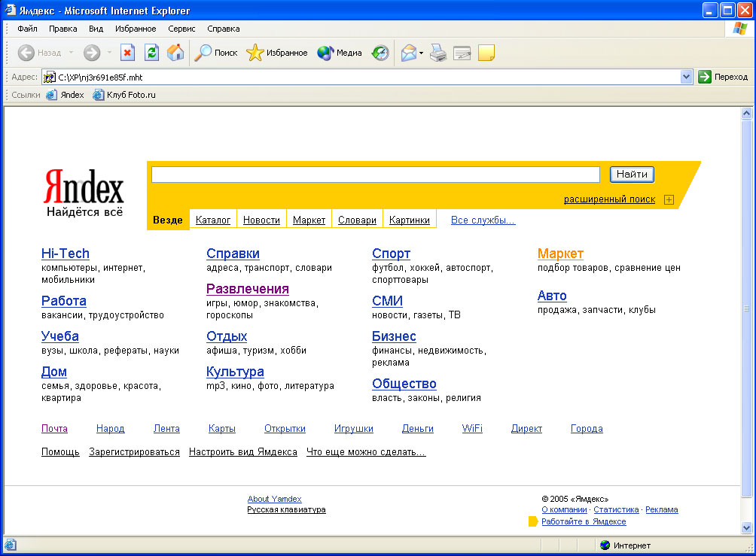This screenshot has height=556, width=756.
Task: Switch to the Каталог search tab
Action: tap(213, 220)
